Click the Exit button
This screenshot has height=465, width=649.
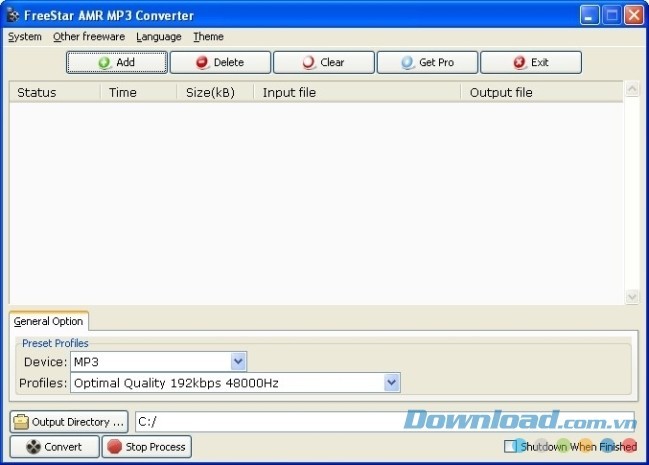point(531,63)
